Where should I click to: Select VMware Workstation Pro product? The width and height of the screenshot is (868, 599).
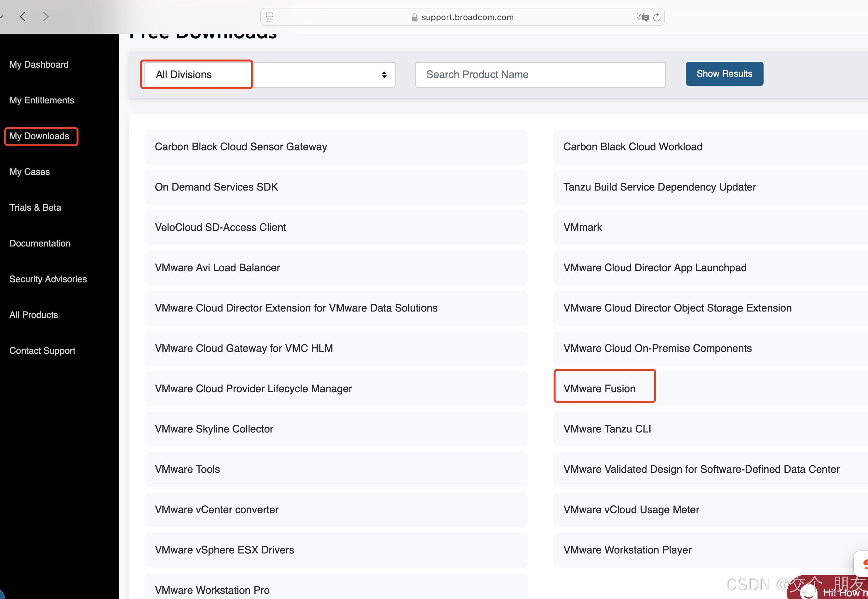click(x=212, y=590)
